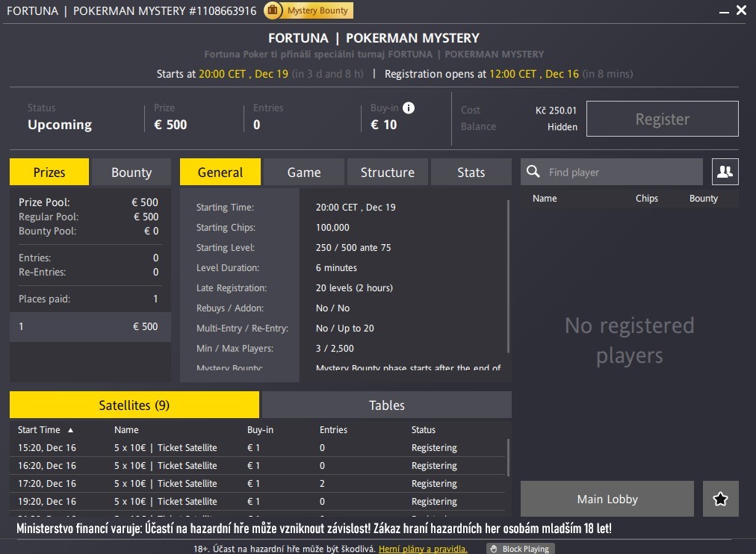756x554 pixels.
Task: Click the Hidden balance value
Action: click(563, 127)
